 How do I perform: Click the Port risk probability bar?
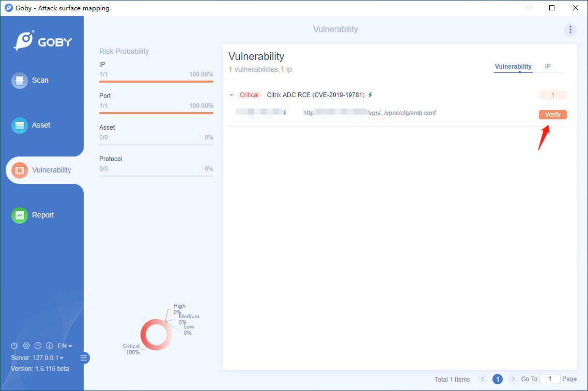(156, 113)
